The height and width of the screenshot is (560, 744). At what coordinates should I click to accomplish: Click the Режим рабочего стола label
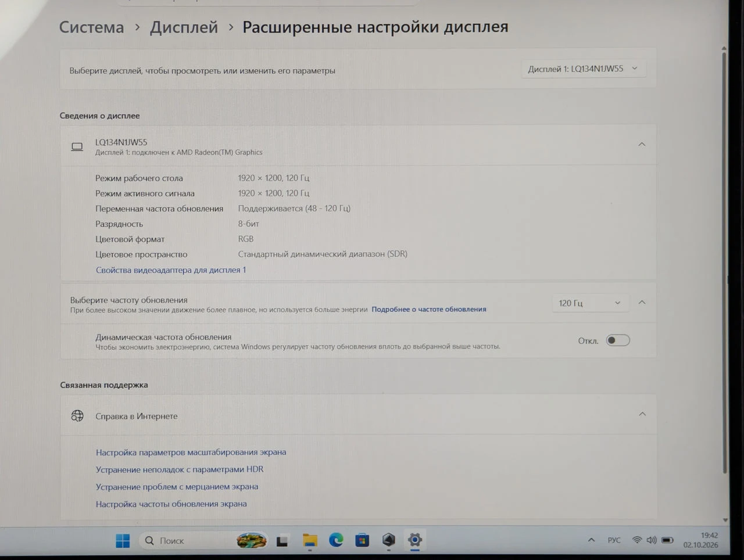coord(139,178)
